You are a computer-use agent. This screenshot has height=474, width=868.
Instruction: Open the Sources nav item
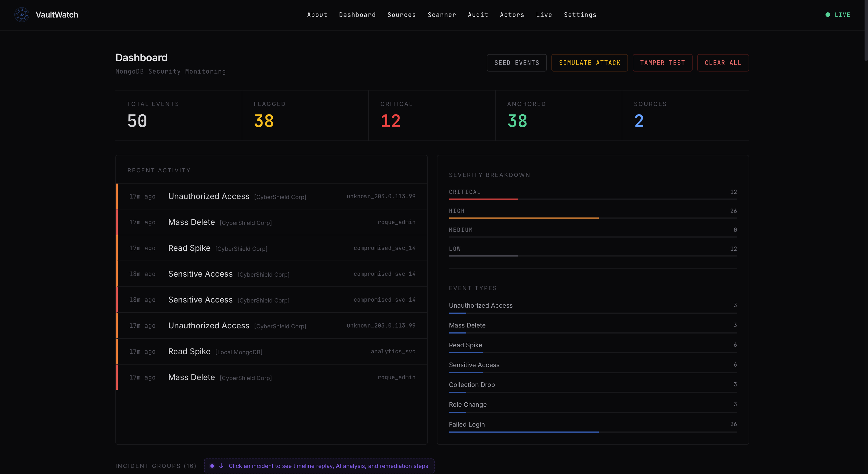[401, 15]
